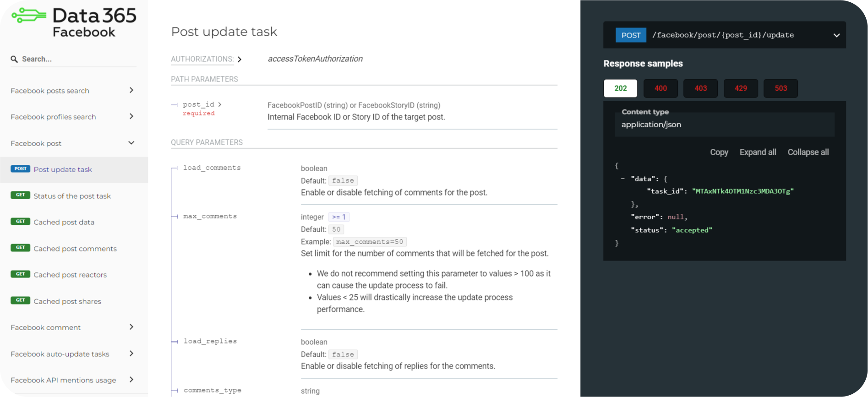Click the GET badge for Cached post comments

click(21, 248)
